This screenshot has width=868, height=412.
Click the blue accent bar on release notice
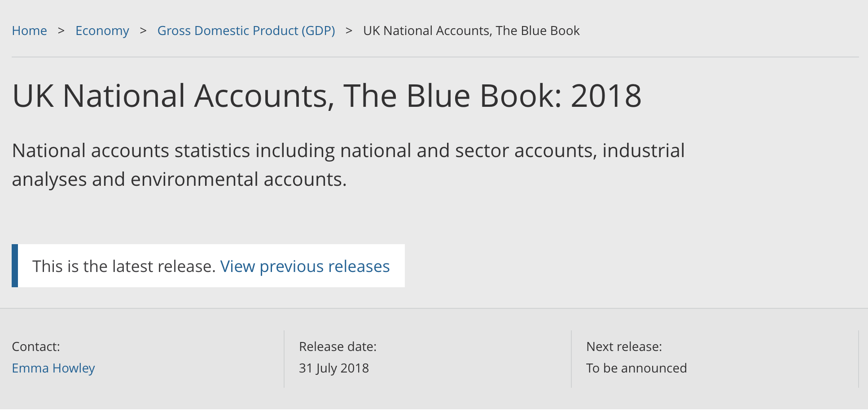[x=15, y=266]
